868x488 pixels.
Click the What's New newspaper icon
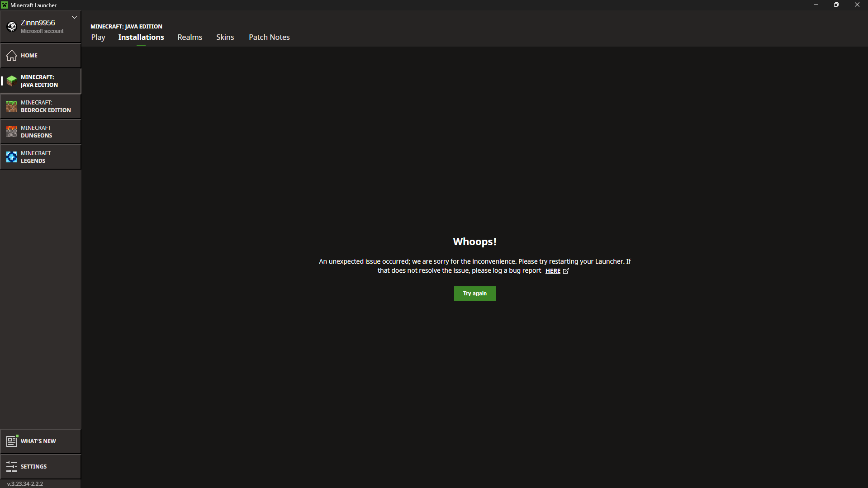click(12, 441)
